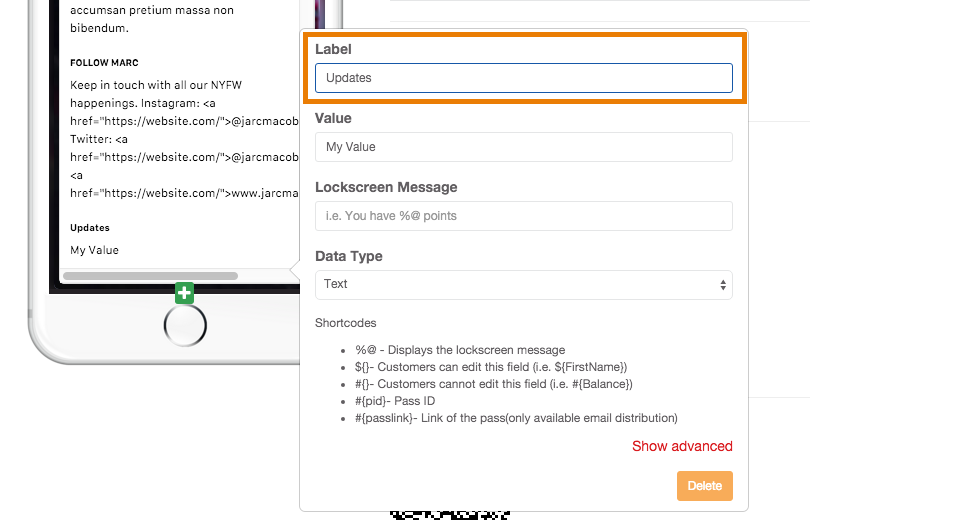Click the Data Type up-down arrows
Viewport: 962px width, 520px height.
pyautogui.click(x=723, y=285)
